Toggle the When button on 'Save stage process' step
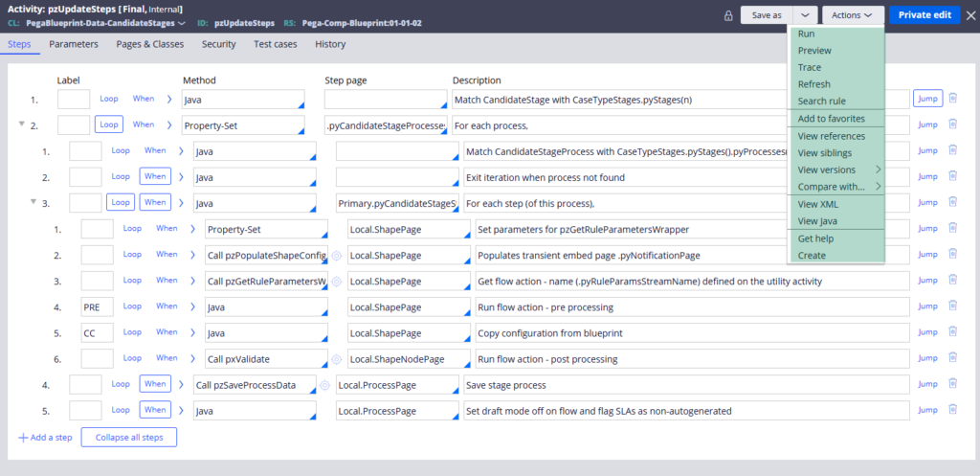The height and width of the screenshot is (476, 980). coord(155,384)
